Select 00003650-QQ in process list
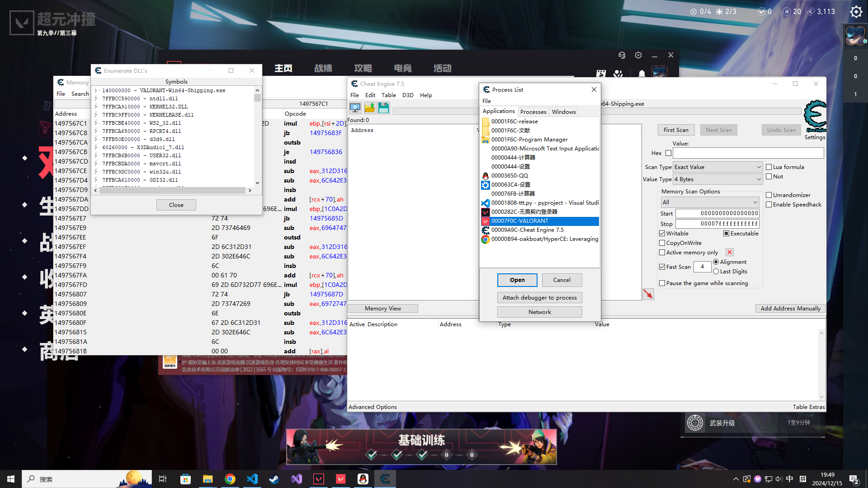 [540, 176]
